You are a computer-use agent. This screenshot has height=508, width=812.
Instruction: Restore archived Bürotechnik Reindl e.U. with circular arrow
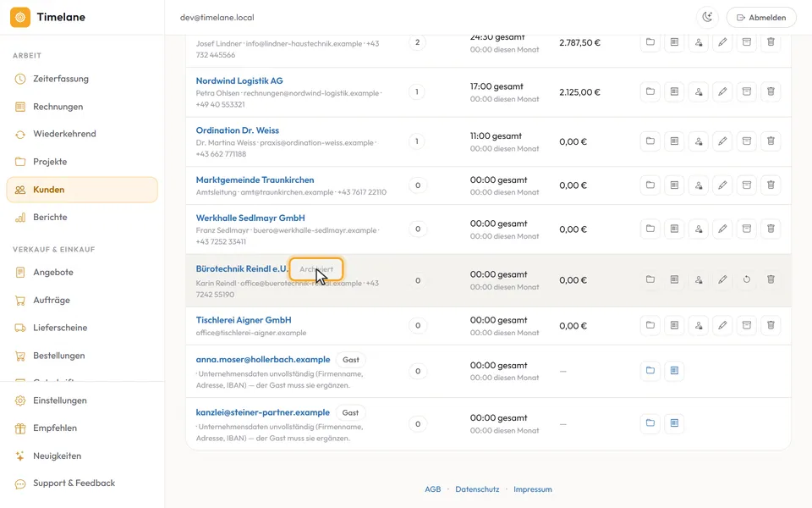pos(747,279)
